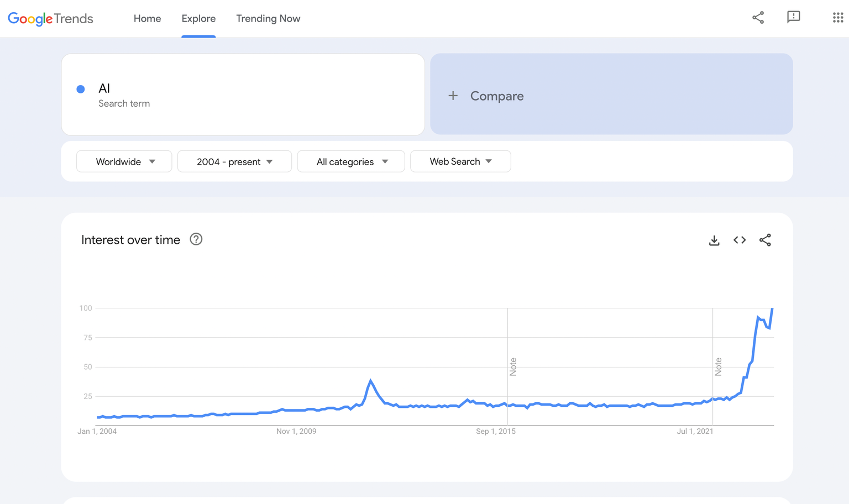Share the Interest over time chart
The image size is (849, 504).
pos(765,240)
